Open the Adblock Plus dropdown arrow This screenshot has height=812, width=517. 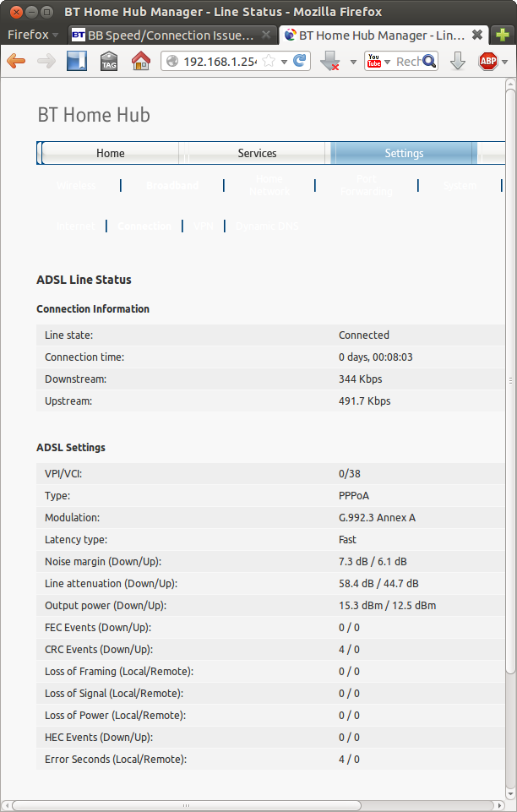pos(504,62)
